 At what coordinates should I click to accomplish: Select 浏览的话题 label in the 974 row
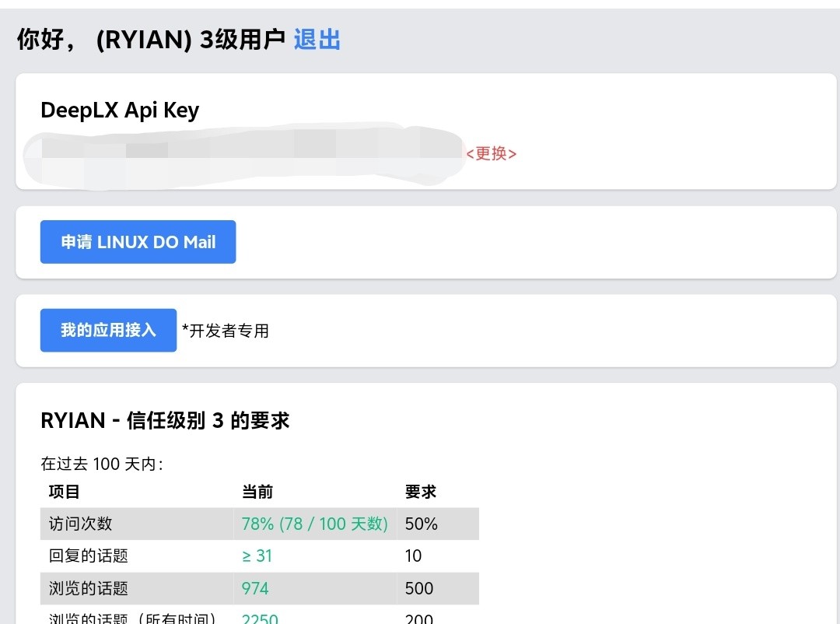[89, 589]
